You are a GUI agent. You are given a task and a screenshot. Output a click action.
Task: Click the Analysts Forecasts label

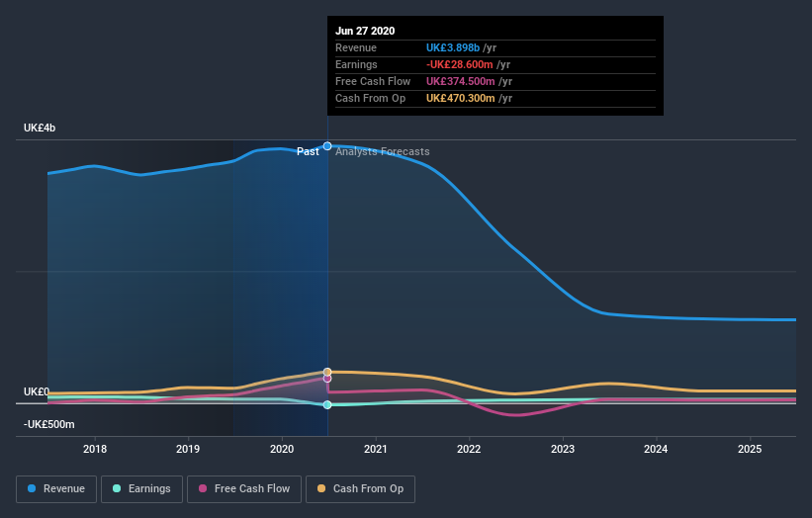tap(382, 151)
